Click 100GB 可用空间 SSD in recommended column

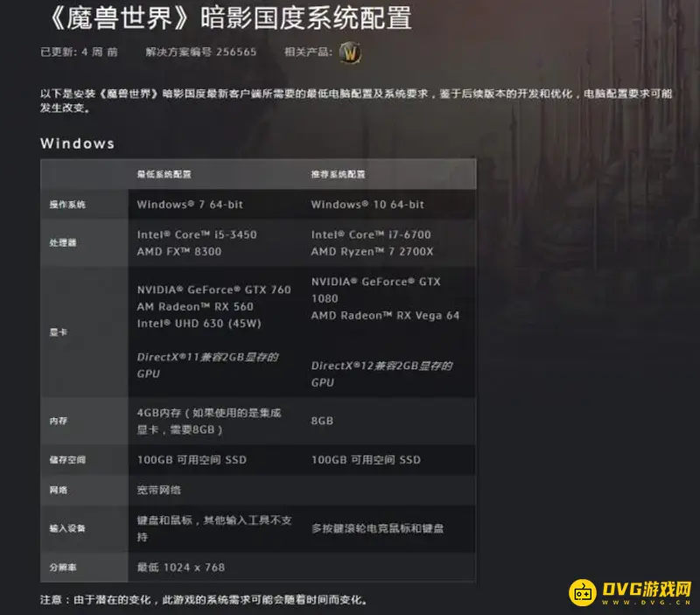366,460
